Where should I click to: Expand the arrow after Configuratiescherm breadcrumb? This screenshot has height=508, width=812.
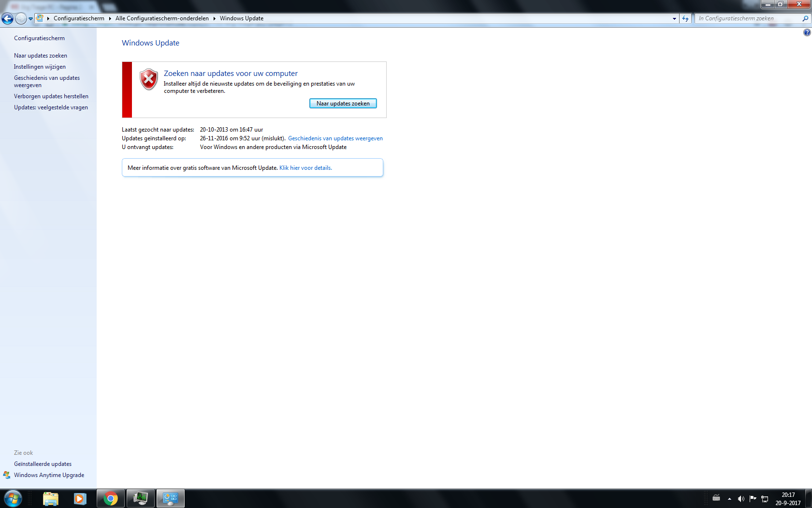[110, 18]
